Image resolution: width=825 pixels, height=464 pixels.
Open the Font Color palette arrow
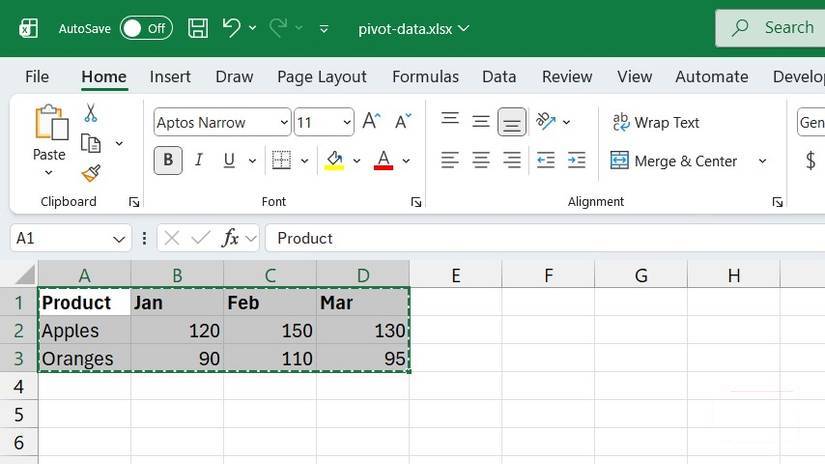click(x=406, y=160)
